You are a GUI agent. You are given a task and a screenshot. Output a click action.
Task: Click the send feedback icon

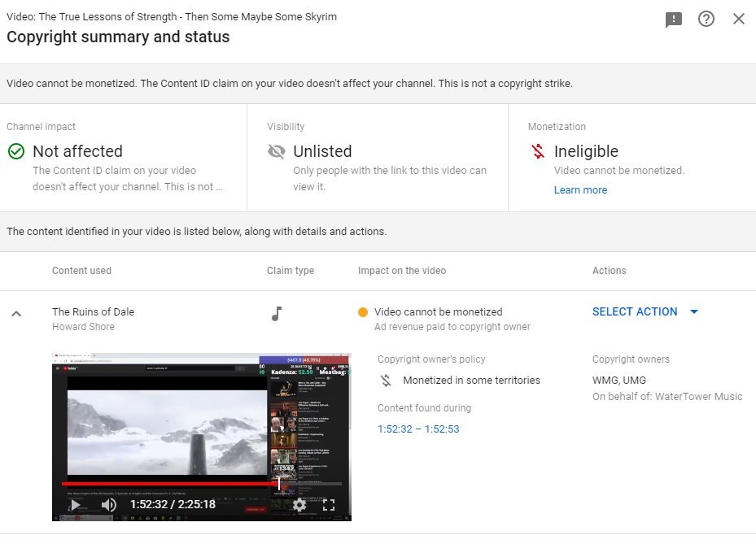(x=674, y=20)
